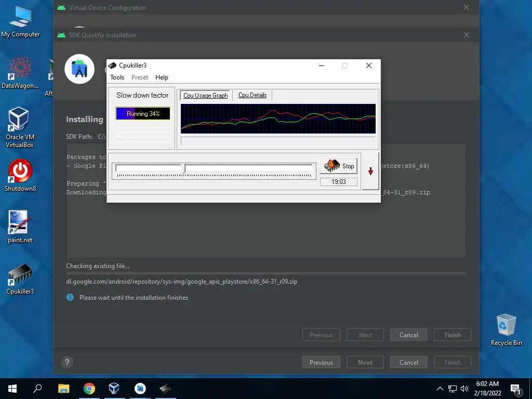Click Previous in Virtual Device Configuration
Screen dimensions: 532x399
pos(321,362)
